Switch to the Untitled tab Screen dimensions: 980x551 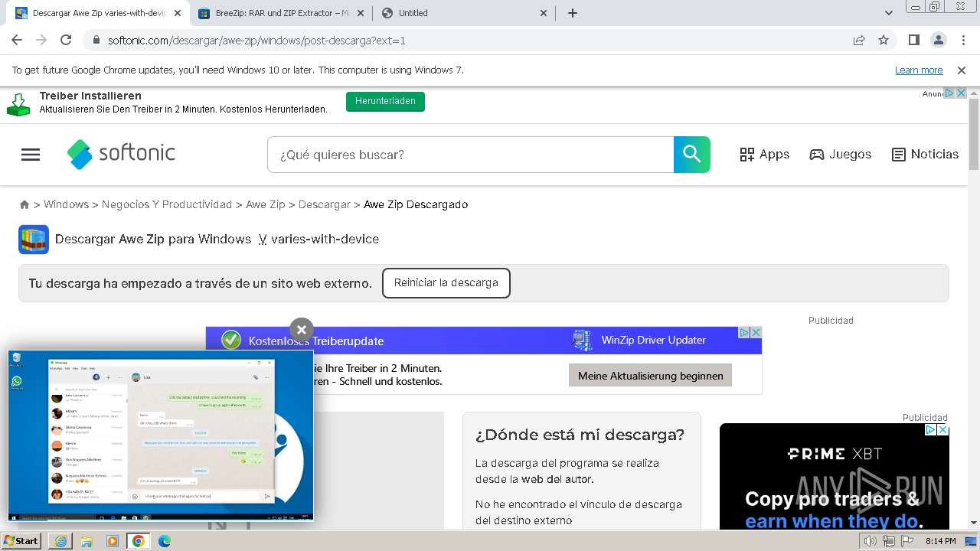pyautogui.click(x=464, y=13)
